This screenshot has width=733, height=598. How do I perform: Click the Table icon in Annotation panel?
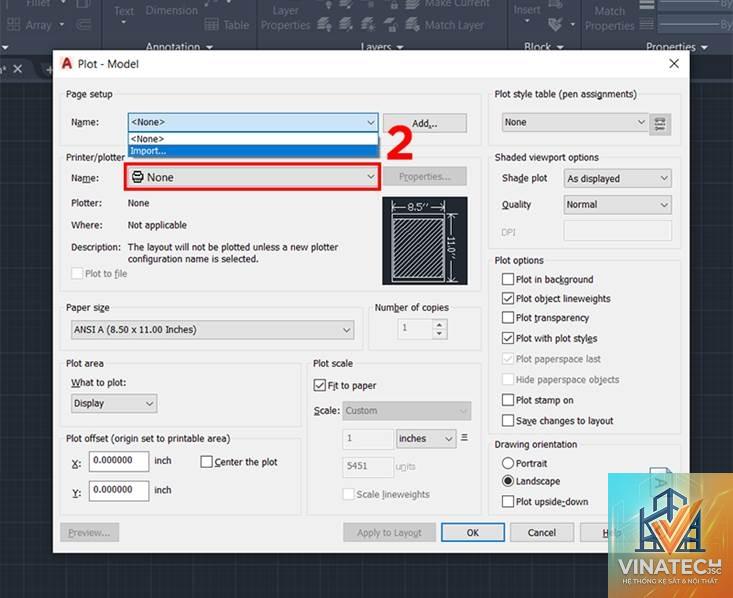click(211, 25)
